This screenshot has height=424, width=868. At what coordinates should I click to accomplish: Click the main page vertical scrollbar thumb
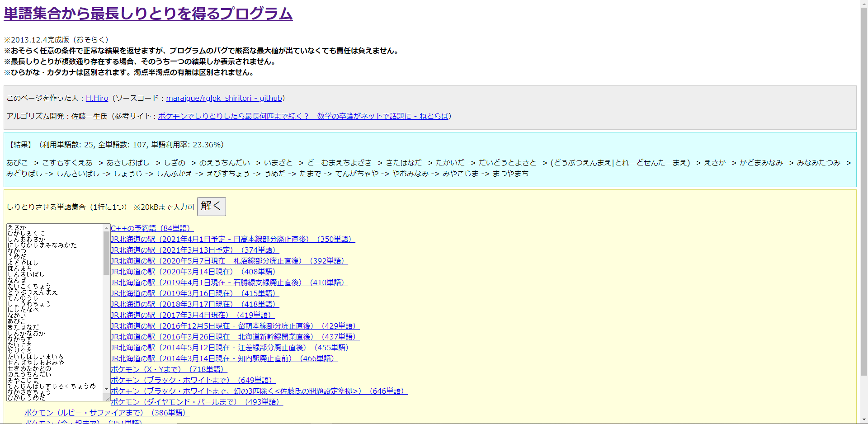pos(864,190)
